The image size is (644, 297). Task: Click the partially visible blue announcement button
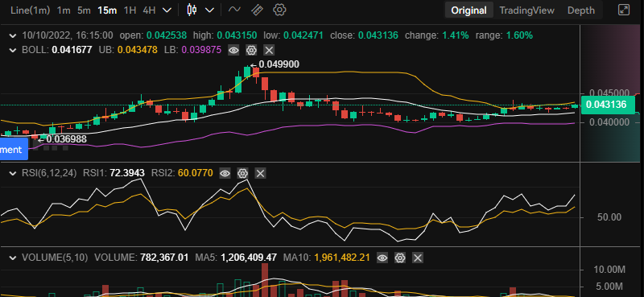(14, 149)
